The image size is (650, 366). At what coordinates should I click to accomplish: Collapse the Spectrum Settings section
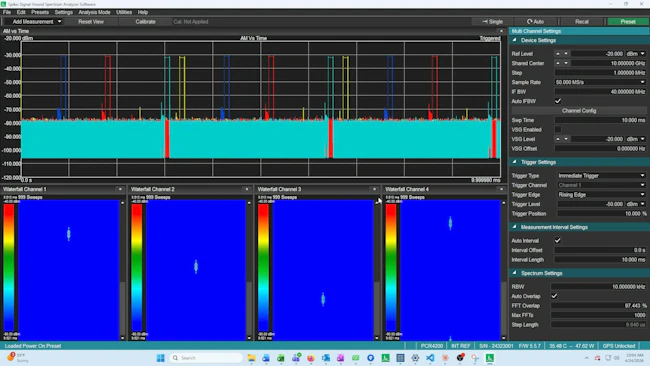tap(514, 273)
